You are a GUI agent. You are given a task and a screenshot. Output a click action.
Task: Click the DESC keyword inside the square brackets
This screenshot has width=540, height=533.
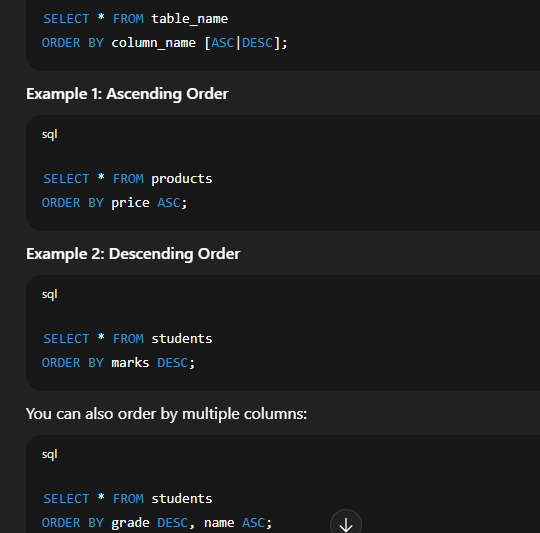pos(258,43)
